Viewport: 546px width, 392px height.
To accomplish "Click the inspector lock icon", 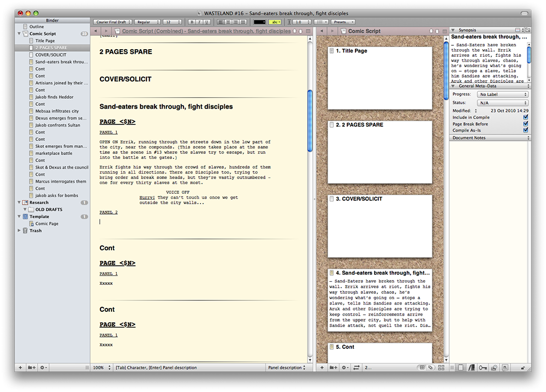I will click(x=524, y=368).
